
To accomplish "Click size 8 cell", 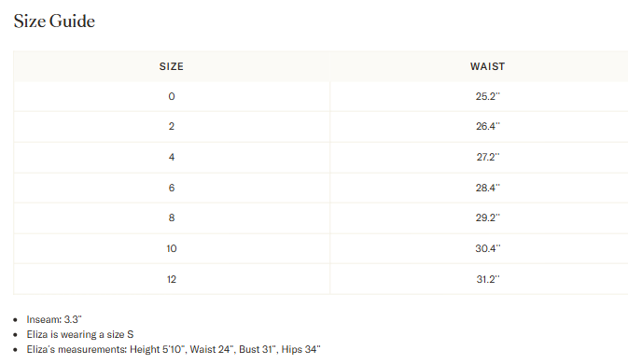I will tap(172, 217).
